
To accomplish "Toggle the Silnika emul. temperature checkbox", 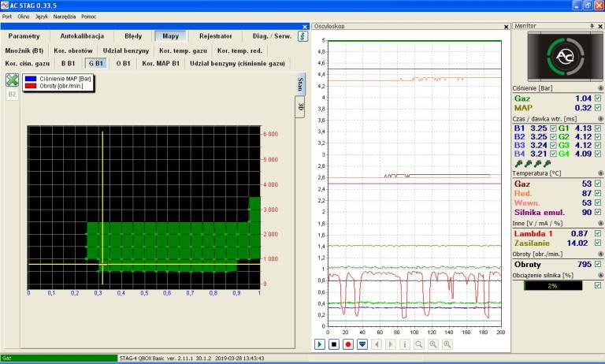I will tap(598, 212).
